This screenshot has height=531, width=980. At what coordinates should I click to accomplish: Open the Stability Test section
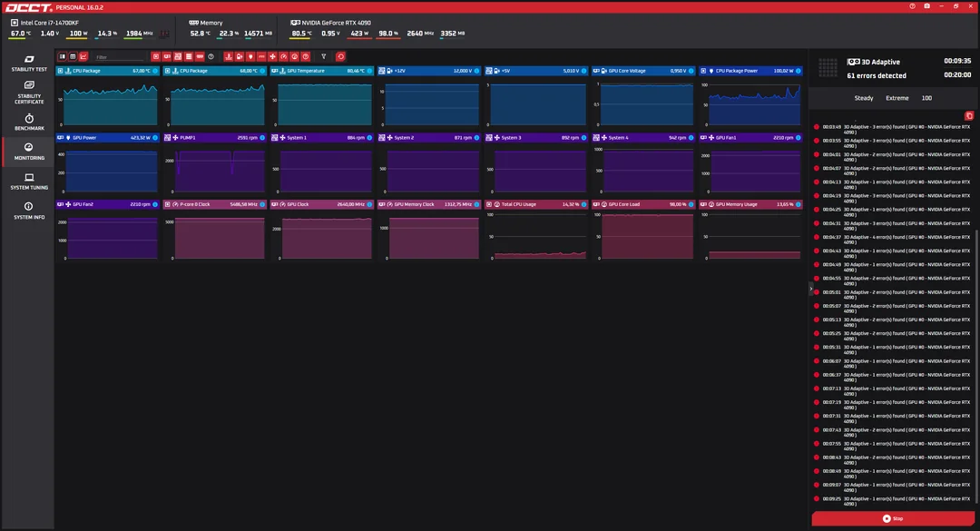(29, 64)
